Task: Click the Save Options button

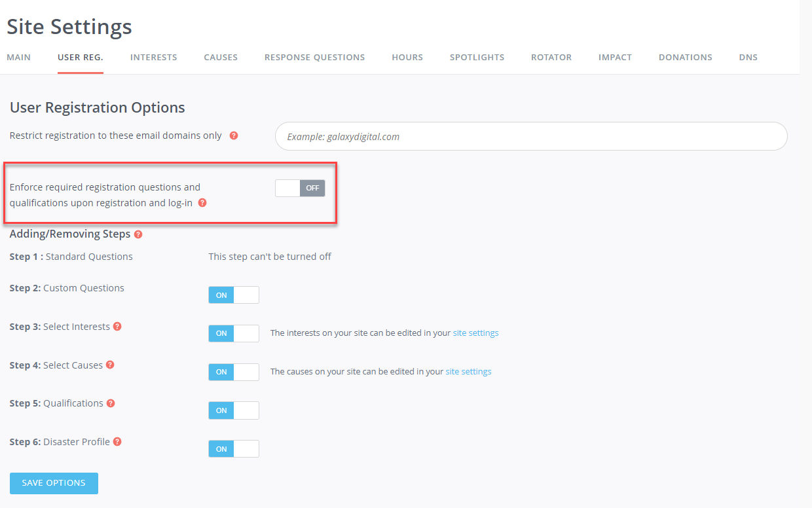Action: click(54, 483)
